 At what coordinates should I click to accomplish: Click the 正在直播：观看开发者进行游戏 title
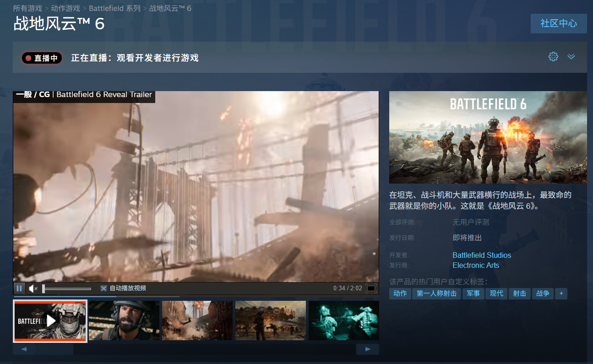point(135,58)
